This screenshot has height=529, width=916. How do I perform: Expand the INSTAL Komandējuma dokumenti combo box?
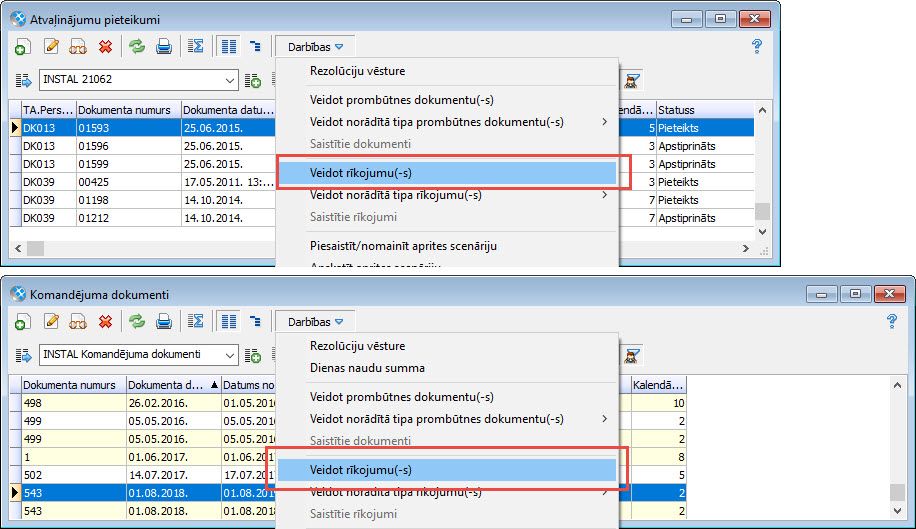pos(230,355)
